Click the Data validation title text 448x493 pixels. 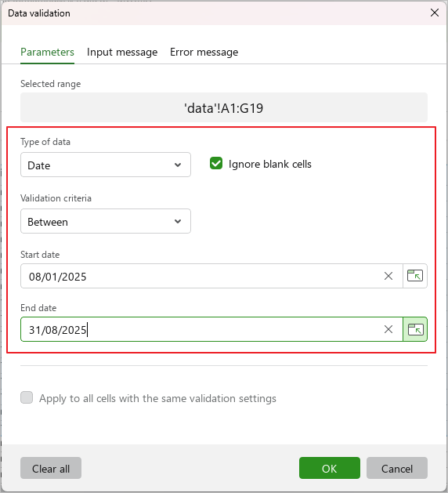pyautogui.click(x=39, y=13)
